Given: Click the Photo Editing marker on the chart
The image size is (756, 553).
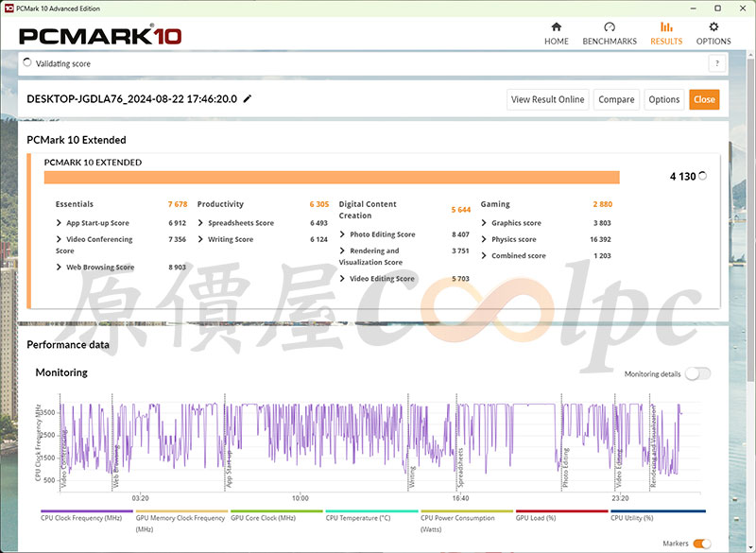Looking at the screenshot, I should click(565, 468).
